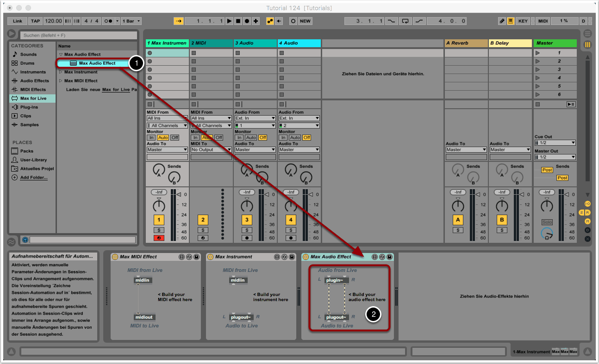Select Plug-Ins in browser categories

[x=29, y=107]
